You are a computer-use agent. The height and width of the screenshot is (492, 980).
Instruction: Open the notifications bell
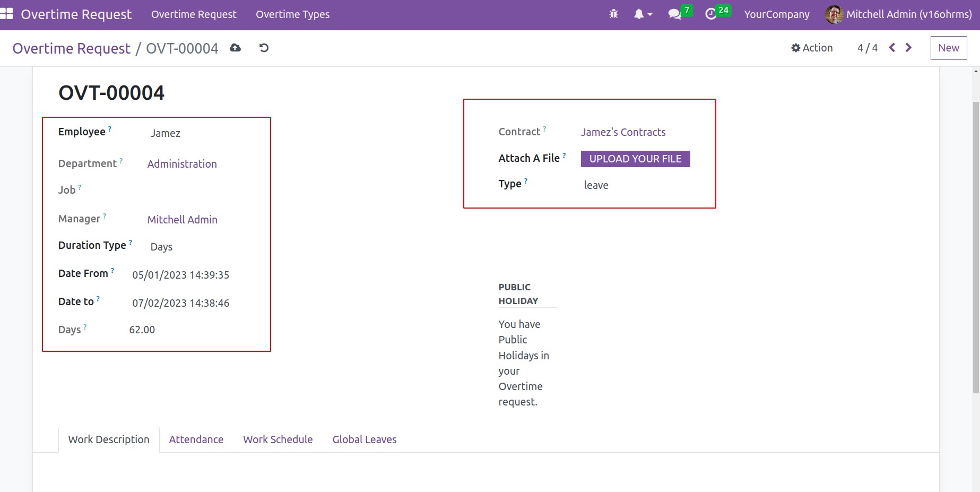(x=642, y=14)
